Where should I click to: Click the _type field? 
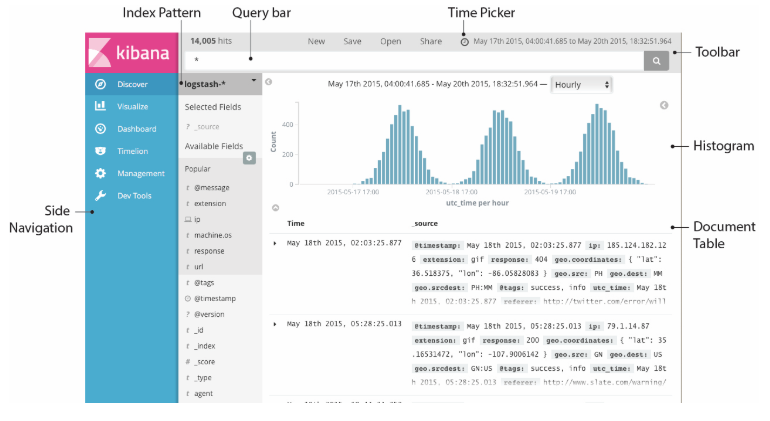click(x=202, y=378)
